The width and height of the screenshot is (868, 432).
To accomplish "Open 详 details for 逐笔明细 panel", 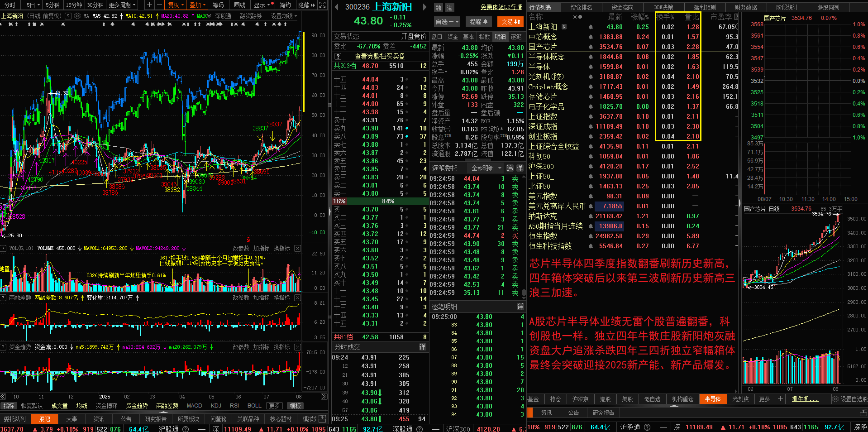I will tap(520, 307).
